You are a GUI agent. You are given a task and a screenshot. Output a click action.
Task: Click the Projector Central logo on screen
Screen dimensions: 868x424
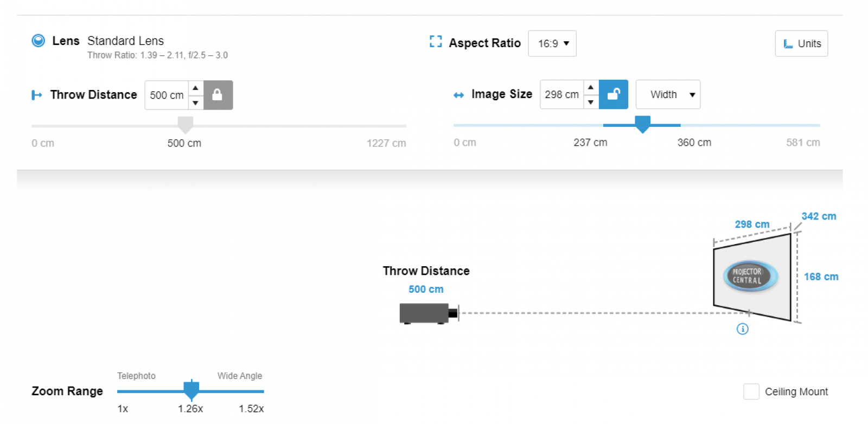click(x=750, y=276)
